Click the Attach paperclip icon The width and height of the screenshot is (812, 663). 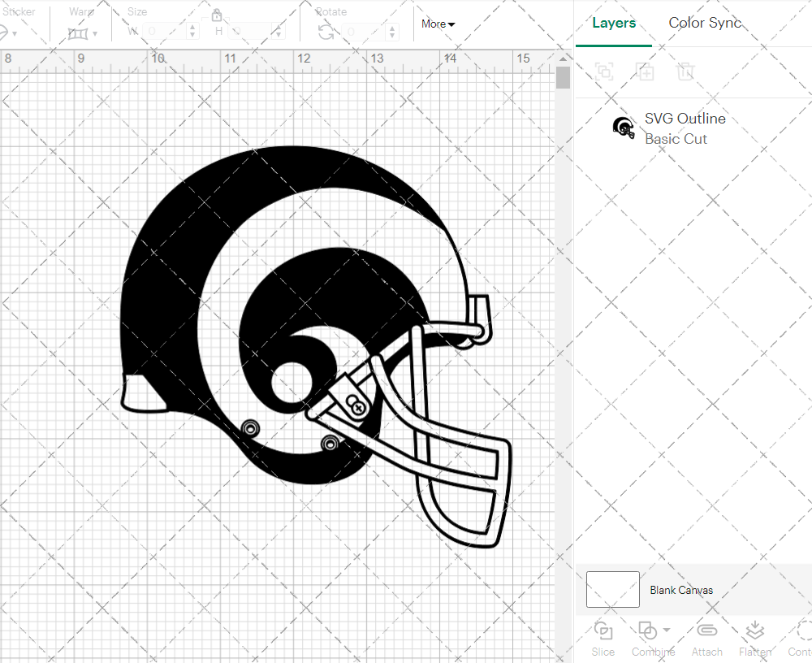coord(707,630)
